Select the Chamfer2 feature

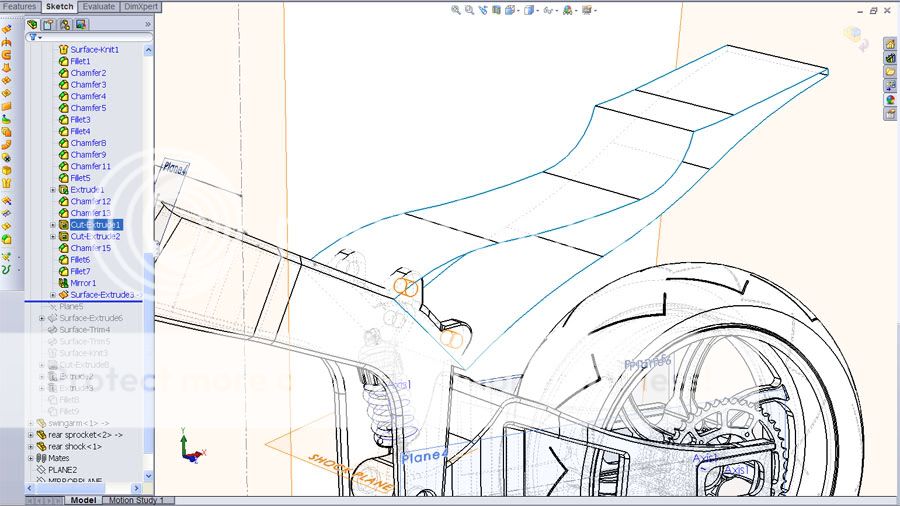(x=88, y=73)
